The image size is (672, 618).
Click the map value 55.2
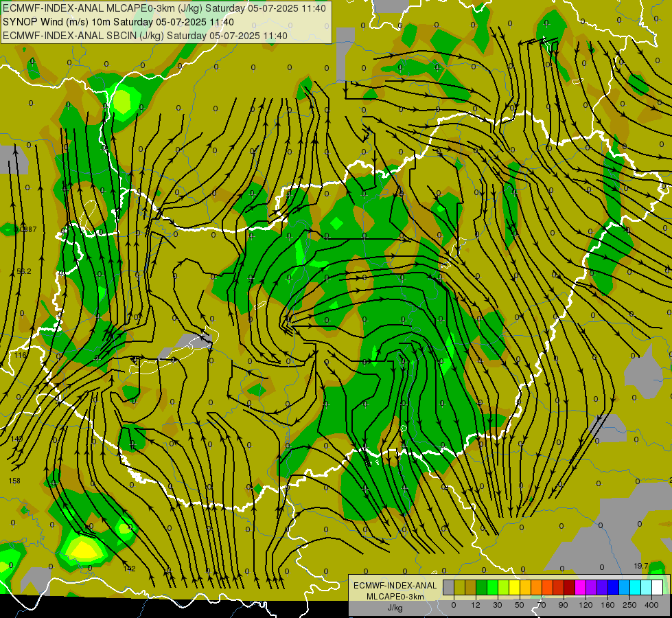click(24, 271)
